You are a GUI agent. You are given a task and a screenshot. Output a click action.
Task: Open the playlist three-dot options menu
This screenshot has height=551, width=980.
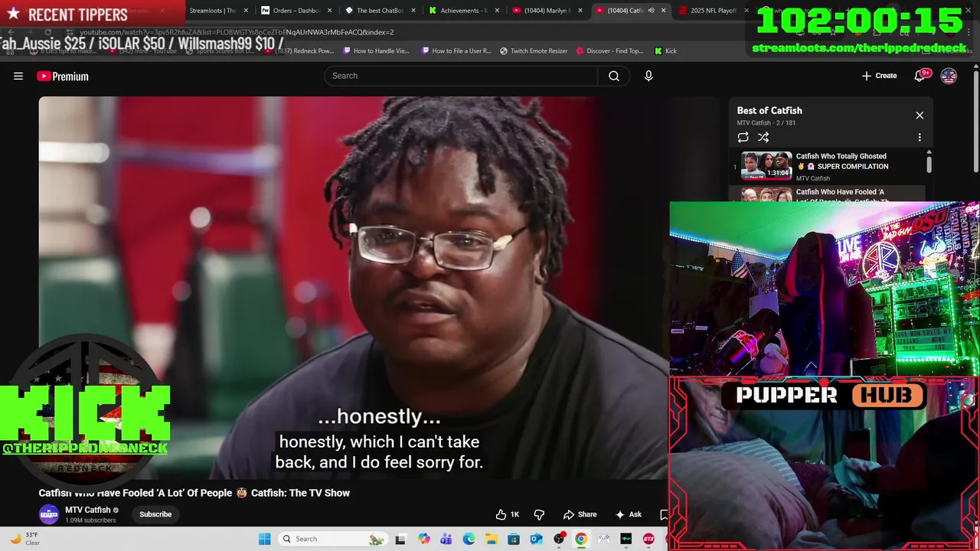[x=920, y=137]
